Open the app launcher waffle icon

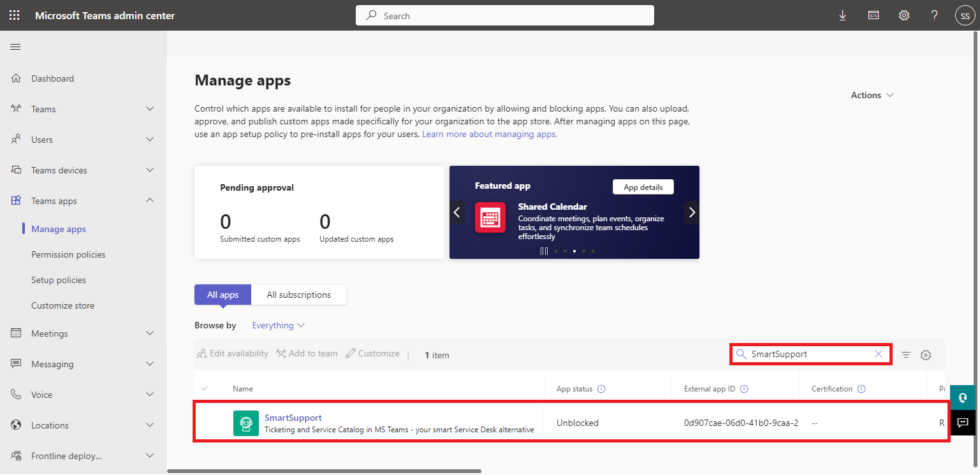pyautogui.click(x=15, y=15)
